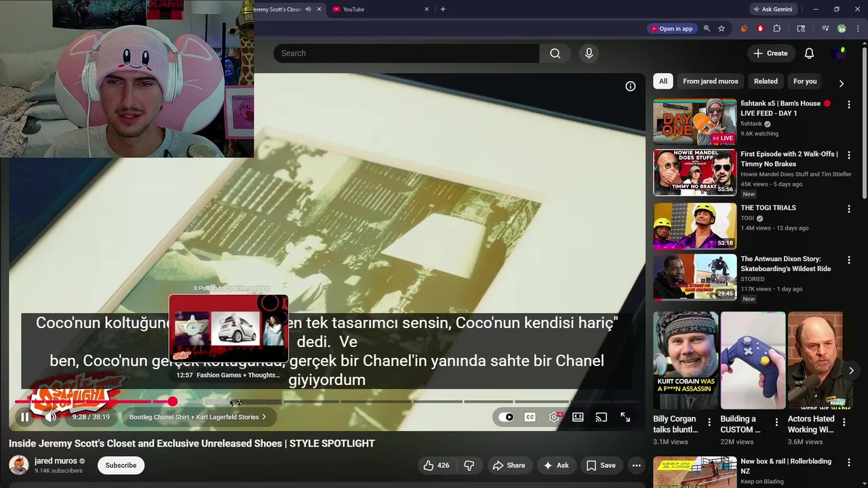Open options for Actors Hated Working short
This screenshot has width=868, height=488.
(844, 422)
